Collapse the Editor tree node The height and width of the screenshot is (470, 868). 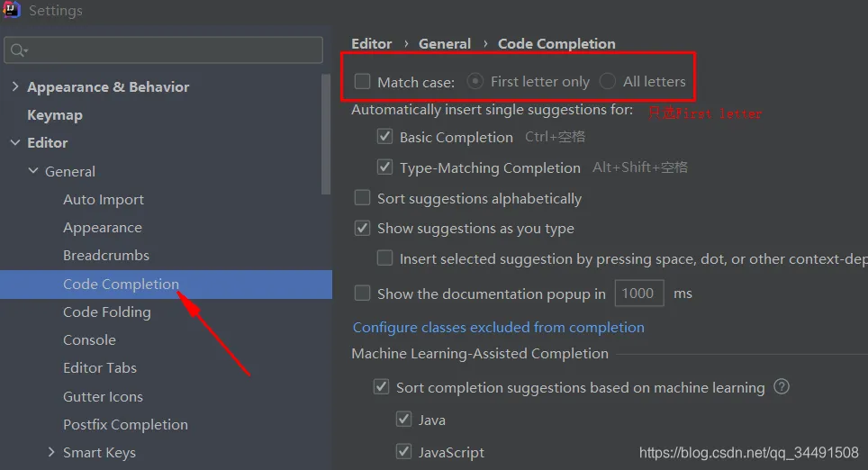point(15,142)
